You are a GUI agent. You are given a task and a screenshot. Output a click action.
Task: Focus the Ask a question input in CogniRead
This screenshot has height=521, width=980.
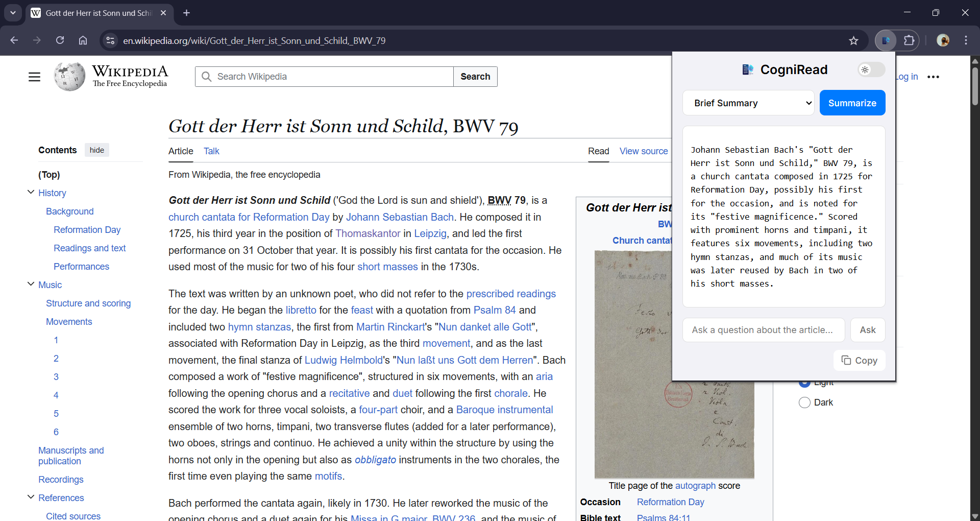click(x=764, y=330)
